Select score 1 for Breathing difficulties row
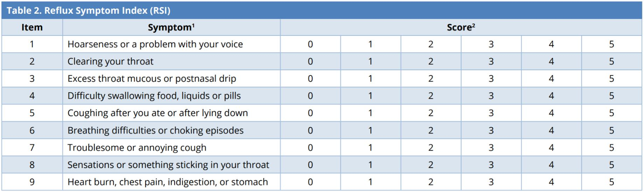This screenshot has height=192, width=644. point(370,130)
